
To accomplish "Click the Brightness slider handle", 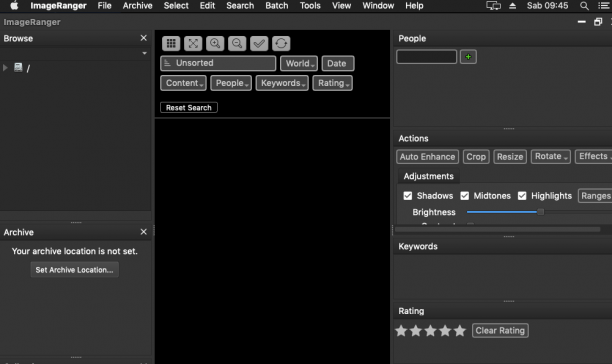I will point(540,212).
